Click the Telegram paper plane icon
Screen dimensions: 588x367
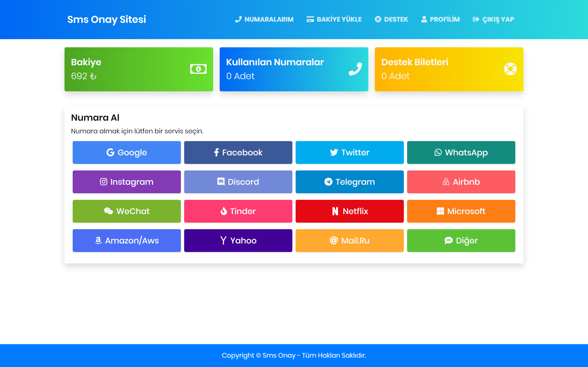click(328, 182)
